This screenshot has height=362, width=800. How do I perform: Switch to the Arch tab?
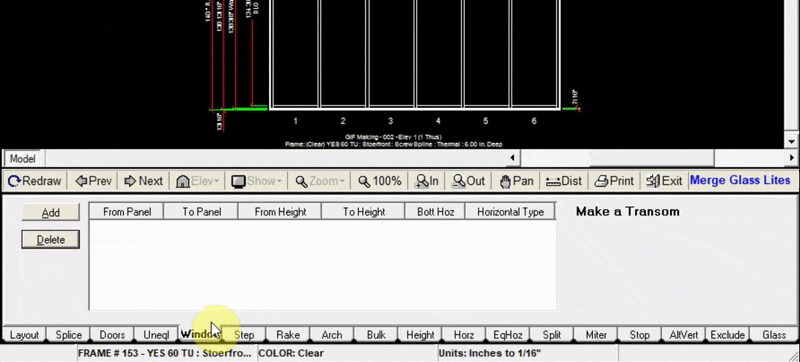tap(332, 335)
